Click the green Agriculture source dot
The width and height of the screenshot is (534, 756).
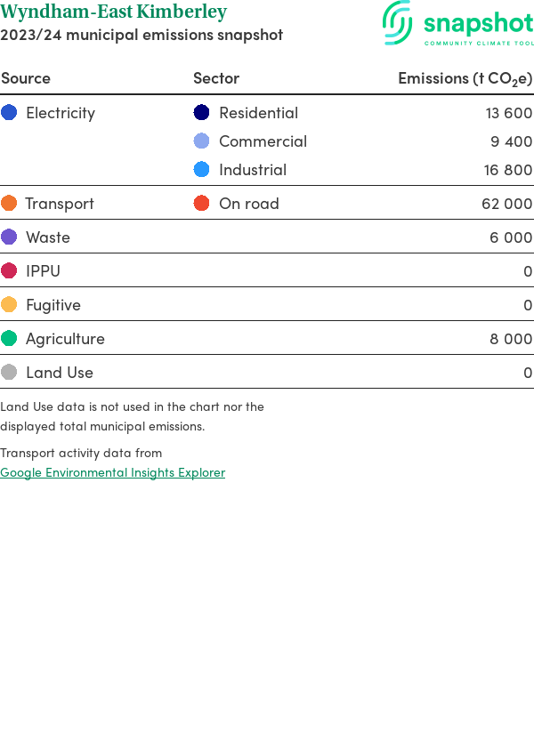[x=9, y=339]
